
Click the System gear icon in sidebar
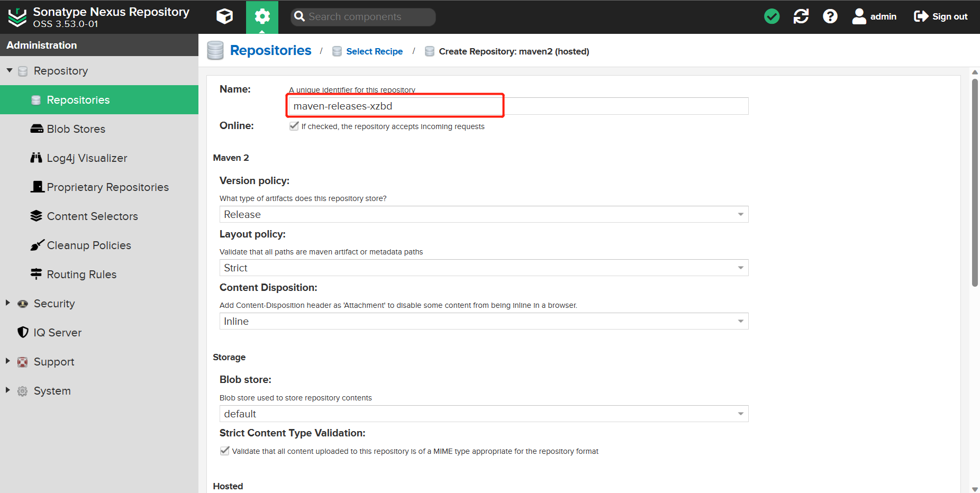(x=22, y=391)
